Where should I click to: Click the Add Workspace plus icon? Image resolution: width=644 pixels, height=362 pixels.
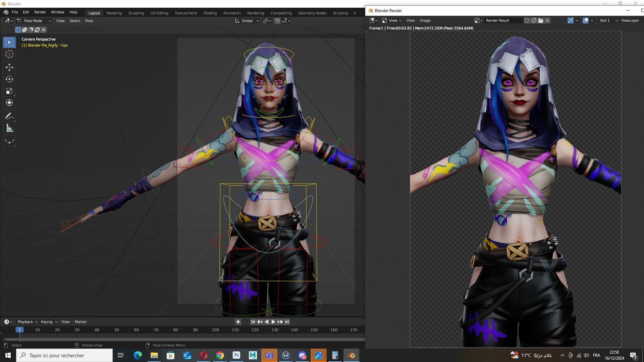(x=355, y=13)
